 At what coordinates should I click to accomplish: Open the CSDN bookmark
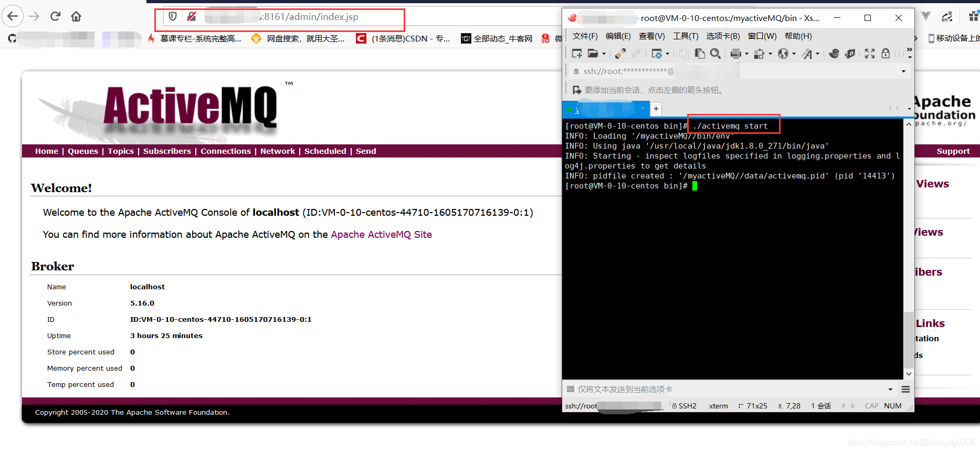pyautogui.click(x=403, y=38)
